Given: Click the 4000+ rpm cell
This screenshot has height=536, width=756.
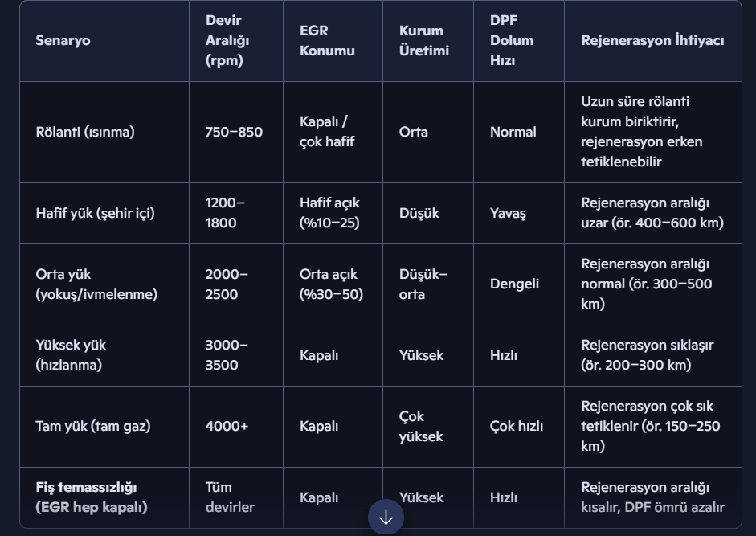Looking at the screenshot, I should (x=227, y=426).
